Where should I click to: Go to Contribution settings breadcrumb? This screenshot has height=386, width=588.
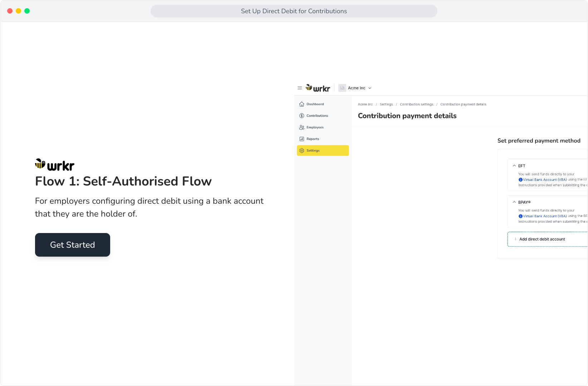coord(416,104)
